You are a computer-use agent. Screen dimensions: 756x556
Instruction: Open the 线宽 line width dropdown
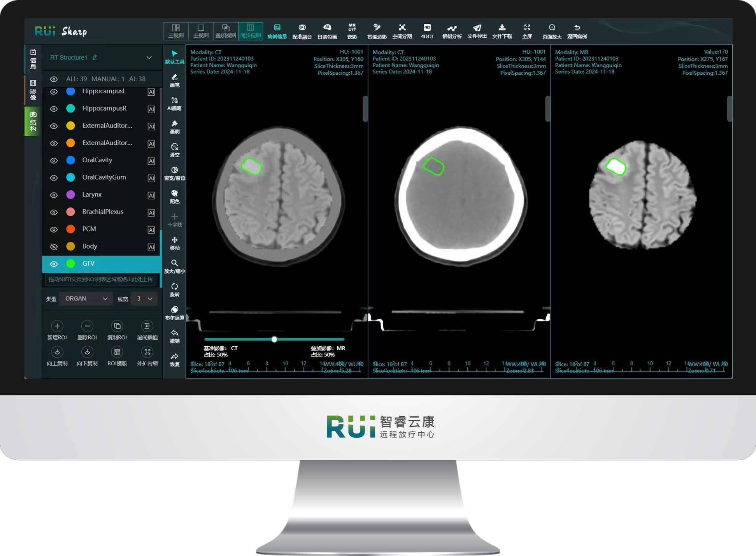tap(144, 298)
